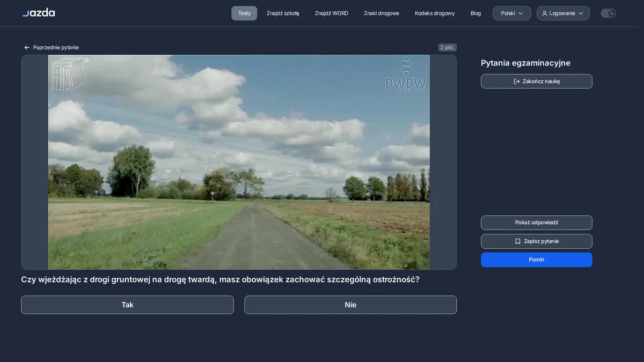Click the question video image
Image resolution: width=644 pixels, height=362 pixels.
(x=239, y=162)
